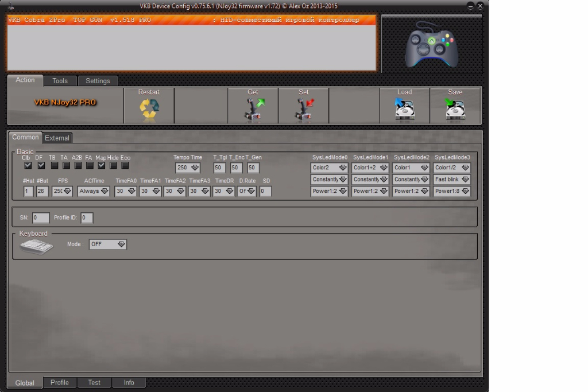Switch to the Test bottom tab
The image size is (588, 392).
point(94,382)
